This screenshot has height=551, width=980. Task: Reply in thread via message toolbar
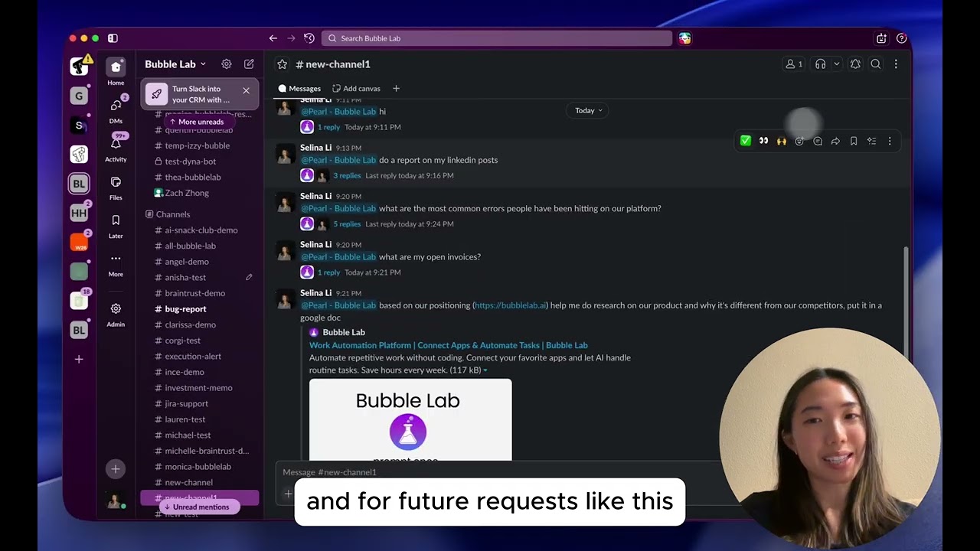coord(818,141)
